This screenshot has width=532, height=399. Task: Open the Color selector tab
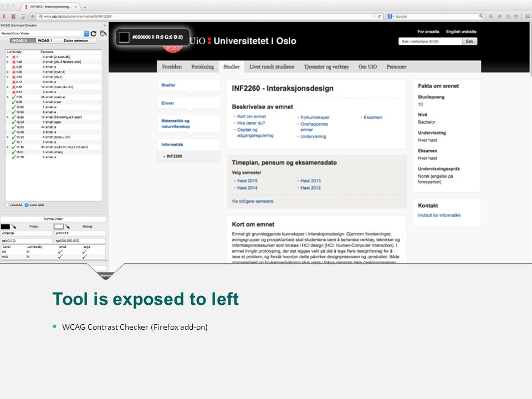click(76, 40)
